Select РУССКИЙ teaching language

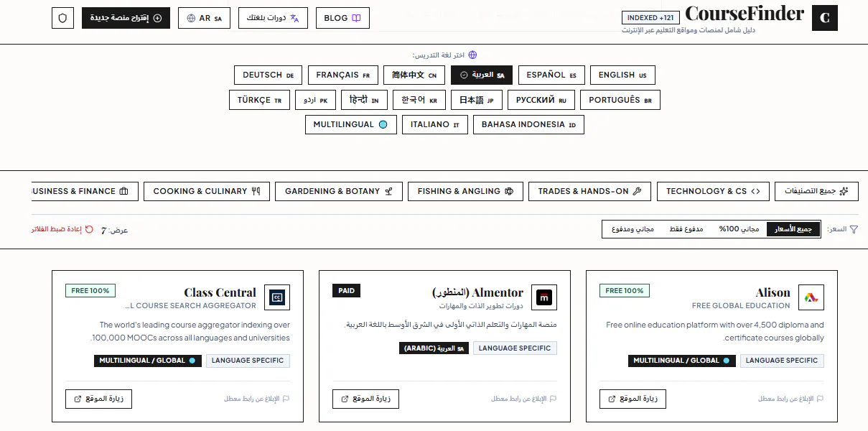pos(541,100)
